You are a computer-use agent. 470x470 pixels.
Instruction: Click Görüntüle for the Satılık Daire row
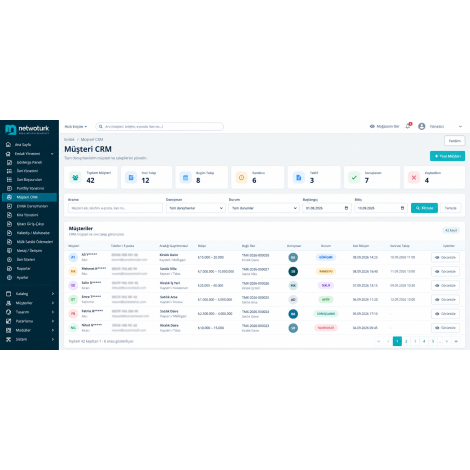pyautogui.click(x=445, y=314)
